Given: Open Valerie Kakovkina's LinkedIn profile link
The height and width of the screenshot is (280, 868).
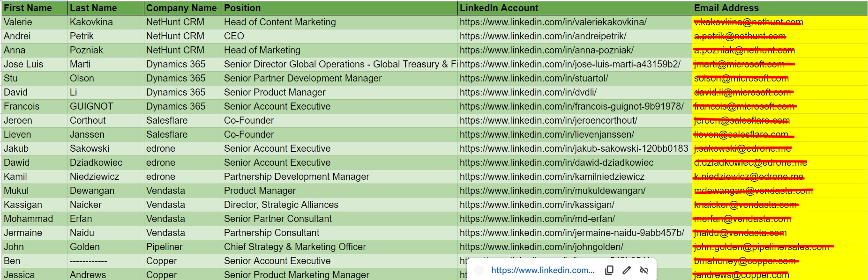Looking at the screenshot, I should pos(553,22).
